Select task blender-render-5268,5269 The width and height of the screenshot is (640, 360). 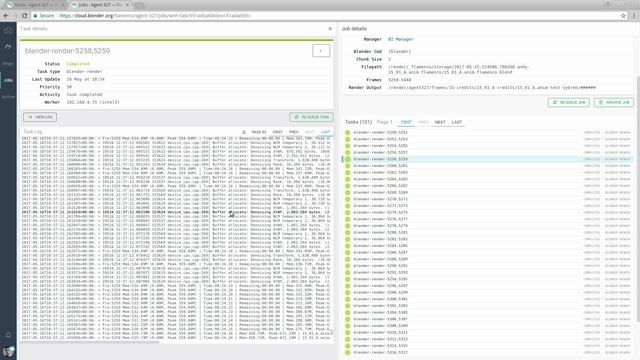tap(488, 192)
